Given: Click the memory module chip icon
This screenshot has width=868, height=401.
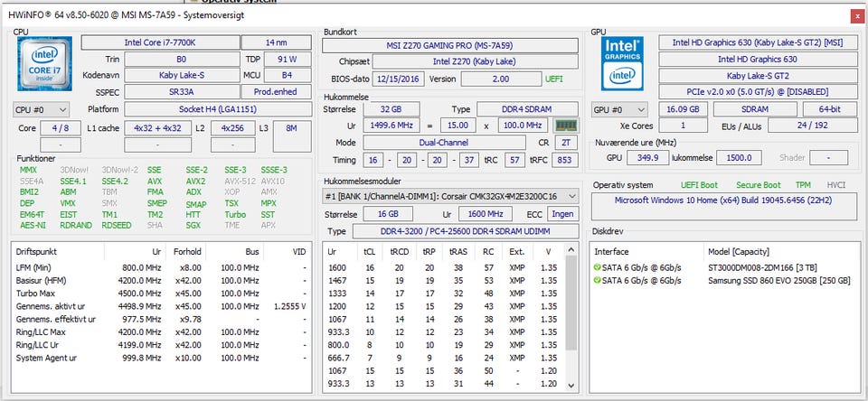Looking at the screenshot, I should tap(566, 126).
